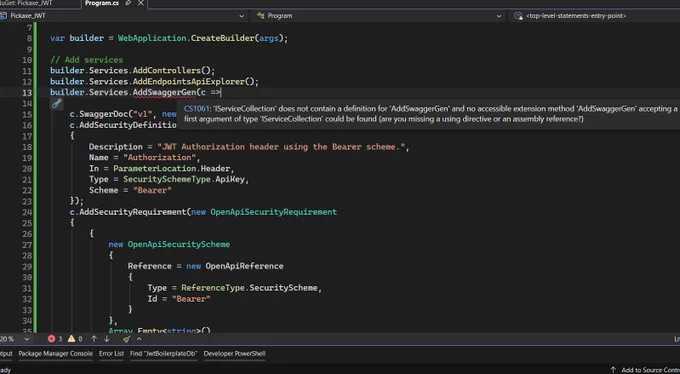Click SecuritySchemeType on line 21

click(x=167, y=179)
